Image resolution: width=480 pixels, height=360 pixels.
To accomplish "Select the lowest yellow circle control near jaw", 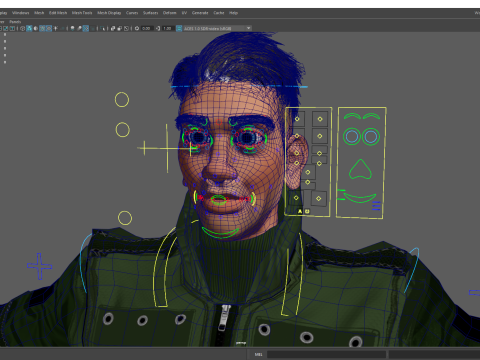I will [125, 218].
